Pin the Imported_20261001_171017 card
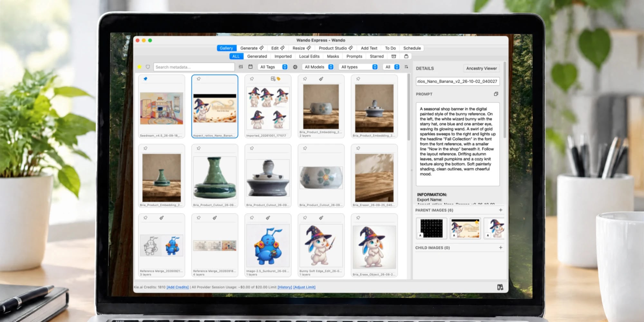The image size is (644, 322). click(252, 79)
